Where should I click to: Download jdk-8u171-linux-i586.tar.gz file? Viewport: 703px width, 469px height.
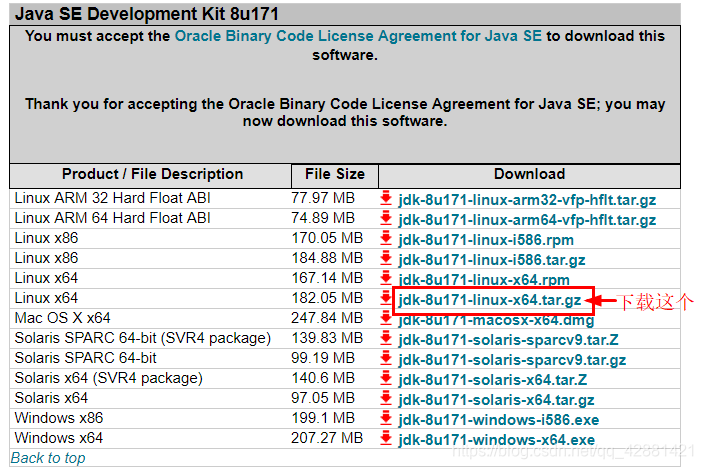492,260
